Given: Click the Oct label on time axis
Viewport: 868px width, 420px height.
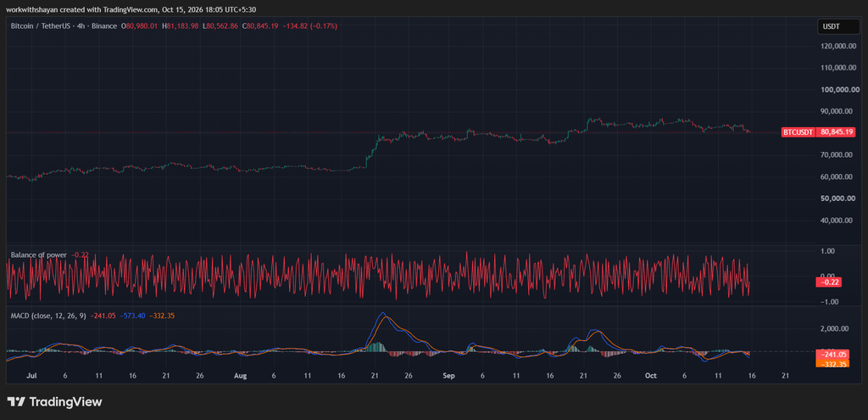Looking at the screenshot, I should pyautogui.click(x=651, y=376).
